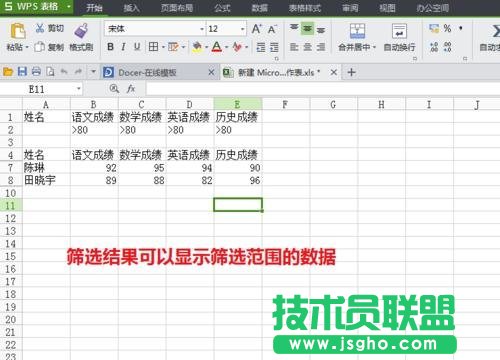This screenshot has height=360, width=500.
Task: Switch to the 新建 Micro...xls document tab
Action: click(x=280, y=72)
